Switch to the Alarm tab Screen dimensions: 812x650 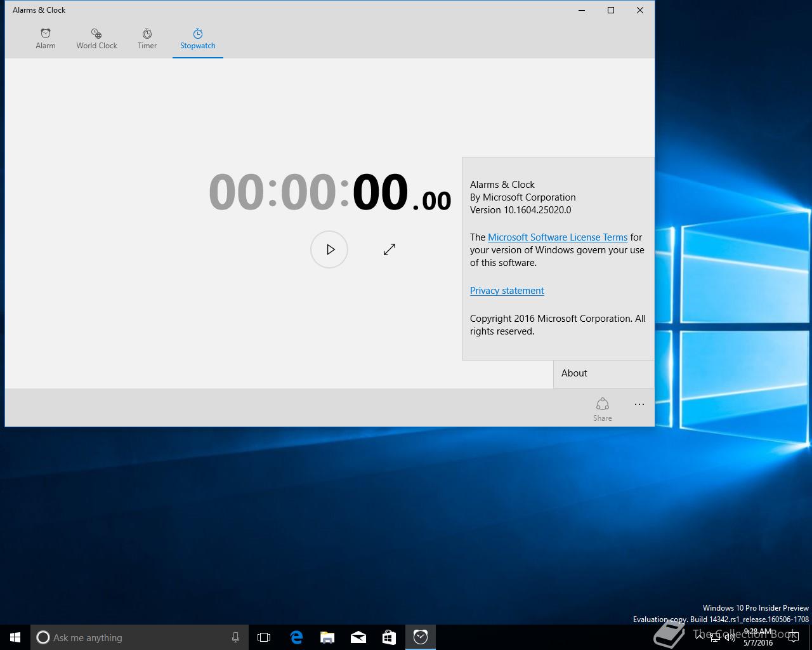pos(46,39)
